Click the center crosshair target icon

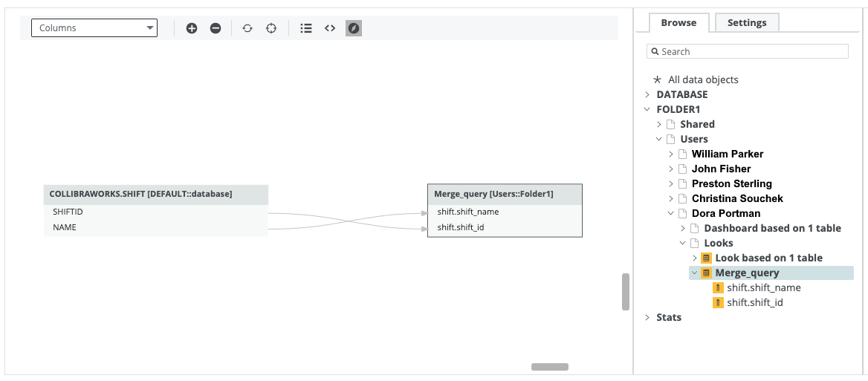(x=271, y=28)
